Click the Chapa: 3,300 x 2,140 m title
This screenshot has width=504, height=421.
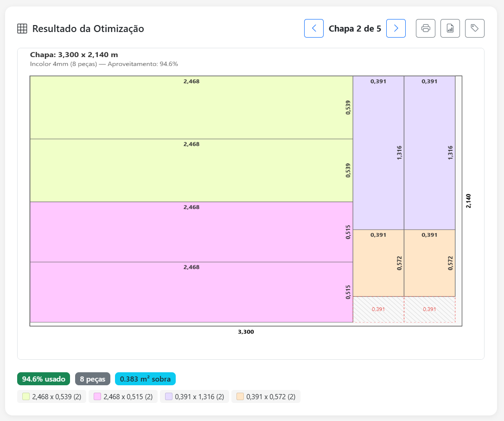click(x=74, y=55)
